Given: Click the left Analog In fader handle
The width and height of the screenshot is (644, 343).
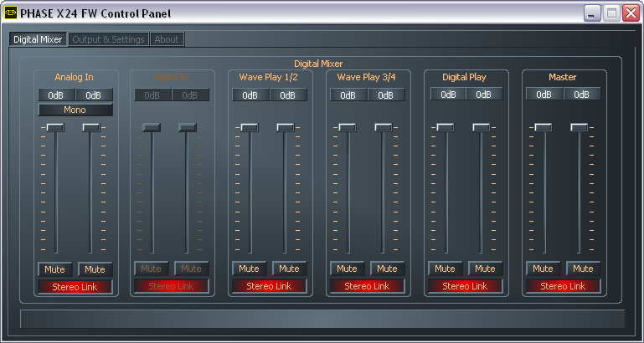Looking at the screenshot, I should click(x=55, y=127).
